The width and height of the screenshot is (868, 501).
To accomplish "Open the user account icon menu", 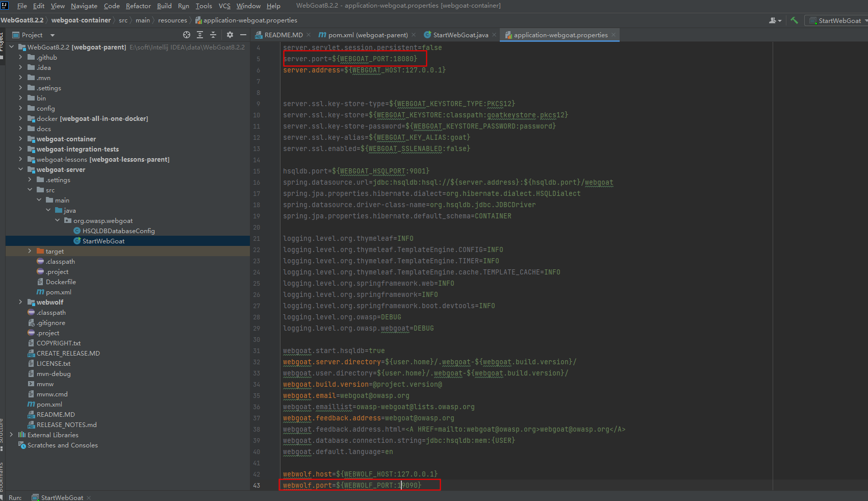I will [775, 20].
